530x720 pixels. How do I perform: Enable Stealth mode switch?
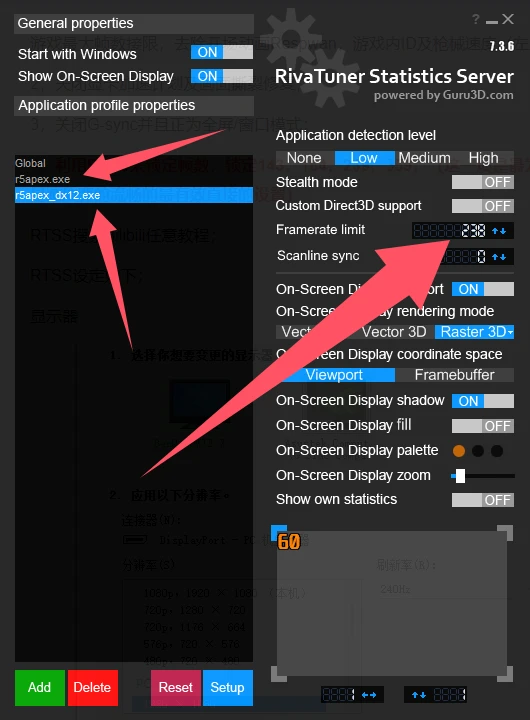[x=483, y=182]
